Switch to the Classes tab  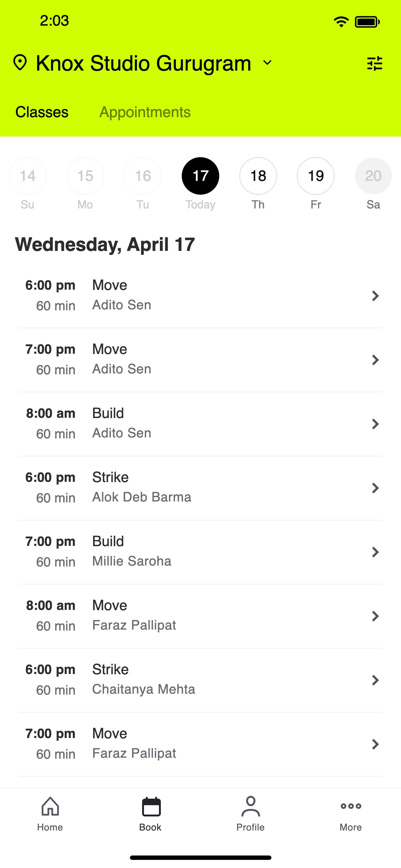(x=42, y=112)
